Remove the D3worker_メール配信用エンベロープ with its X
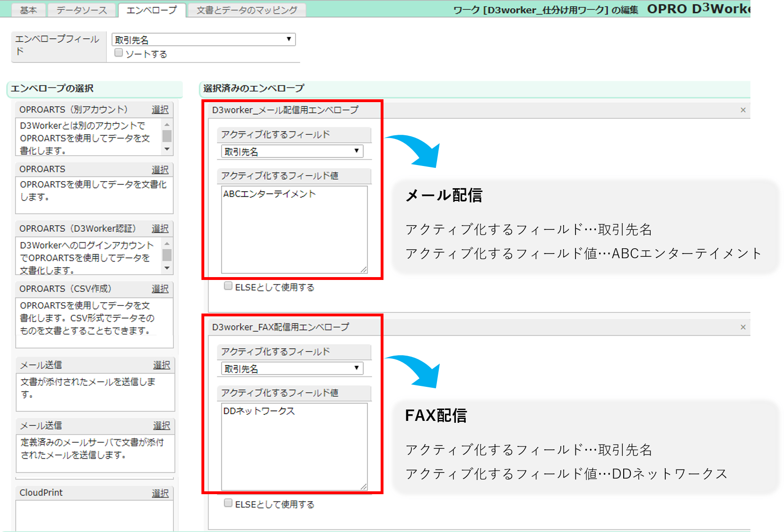Image resolution: width=784 pixels, height=532 pixels. point(743,110)
